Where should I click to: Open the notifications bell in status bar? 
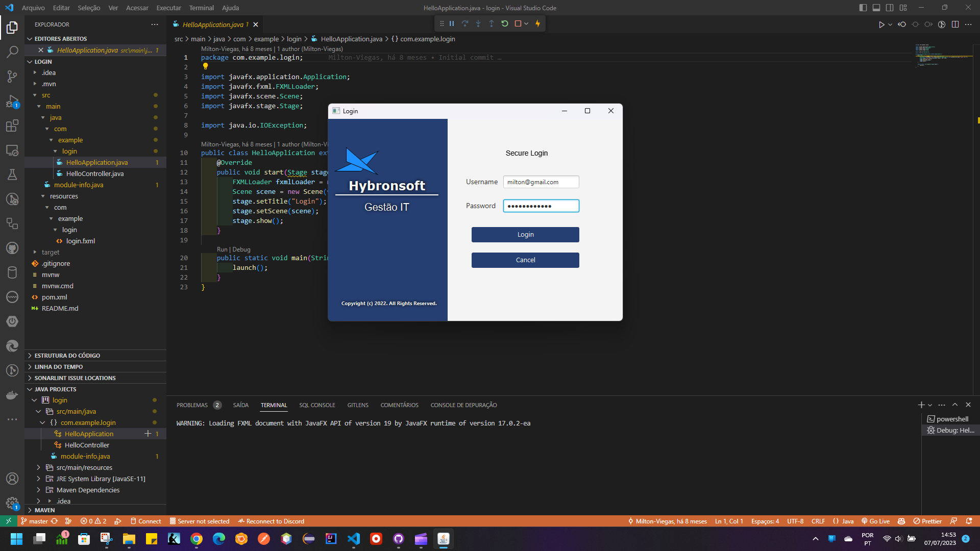pos(968,521)
